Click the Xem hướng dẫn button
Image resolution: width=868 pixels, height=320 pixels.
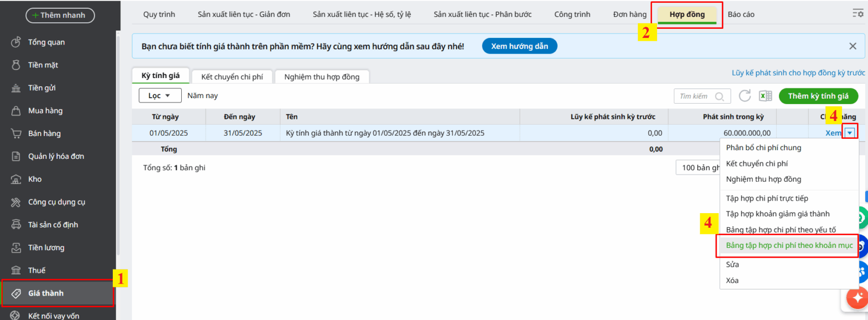coord(519,46)
